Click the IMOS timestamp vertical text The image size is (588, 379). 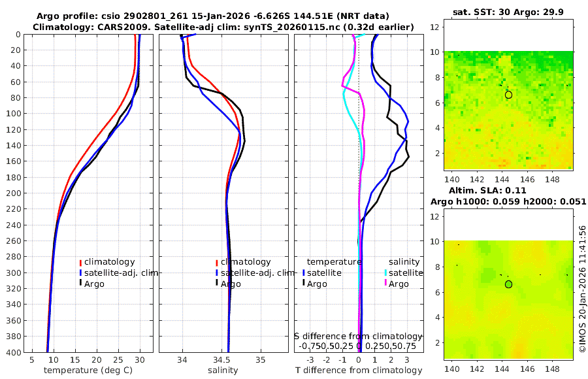(582, 289)
